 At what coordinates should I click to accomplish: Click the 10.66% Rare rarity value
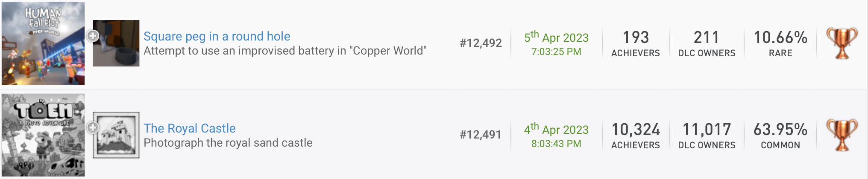pyautogui.click(x=780, y=43)
